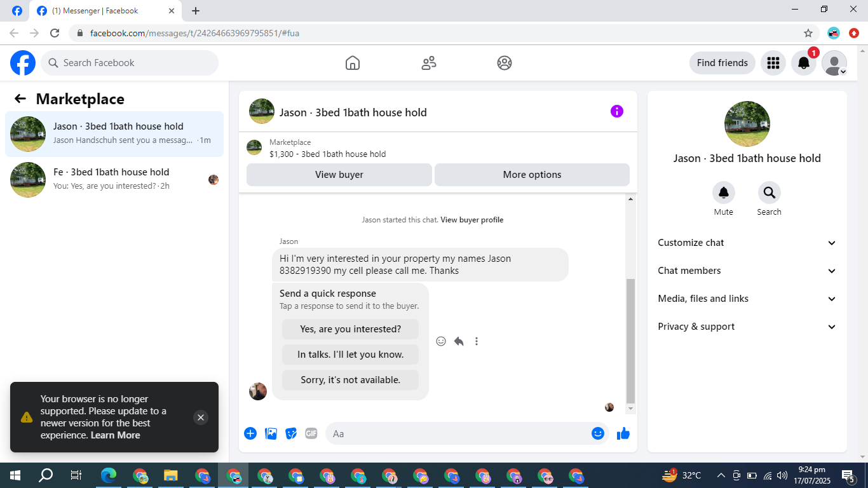
Task: Switch to the first Facebook browser tab
Action: 17,11
